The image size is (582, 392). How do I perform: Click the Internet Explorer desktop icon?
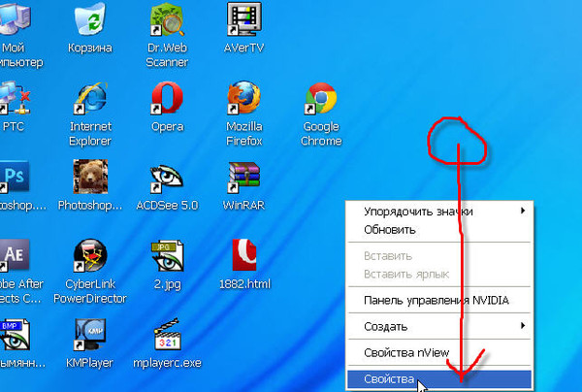pyautogui.click(x=90, y=98)
